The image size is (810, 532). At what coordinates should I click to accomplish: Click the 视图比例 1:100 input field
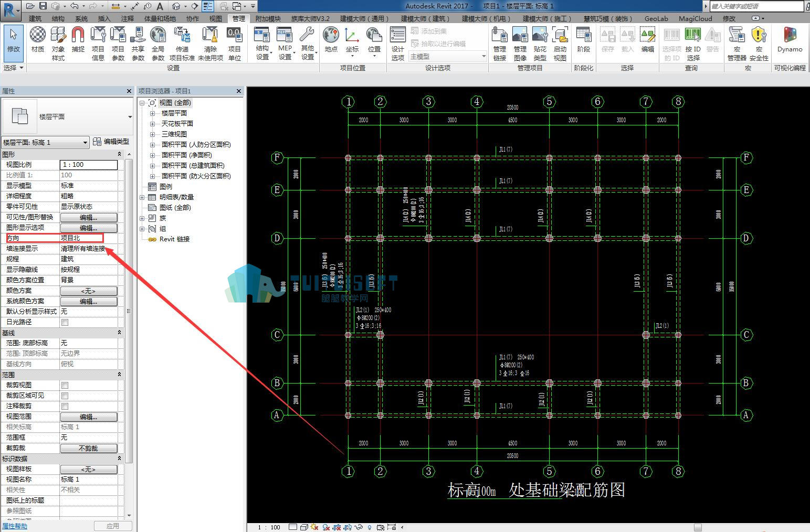[x=89, y=165]
